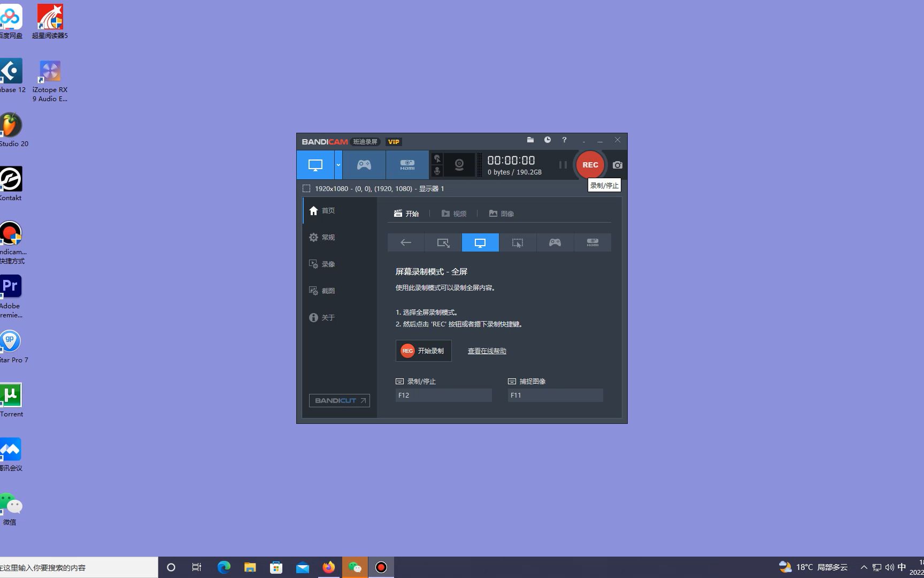Open iZotope RX 9 Audio Editor shortcut

pos(50,80)
